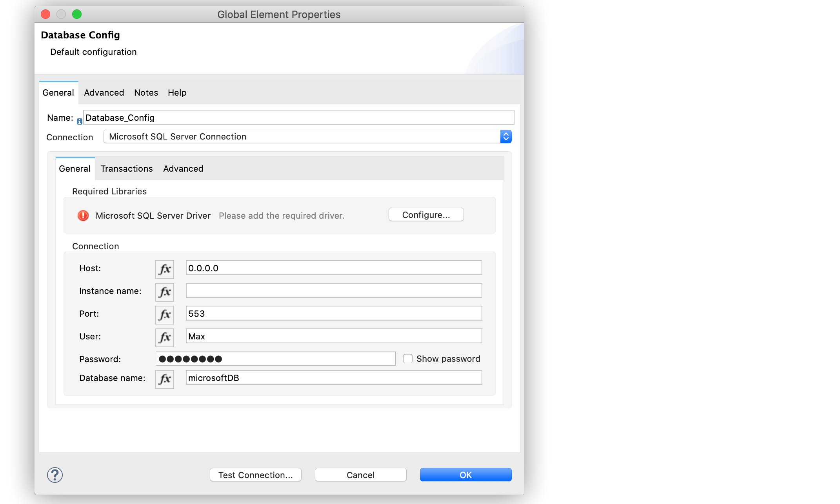
Task: Check the Show password checkbox
Action: tap(408, 358)
